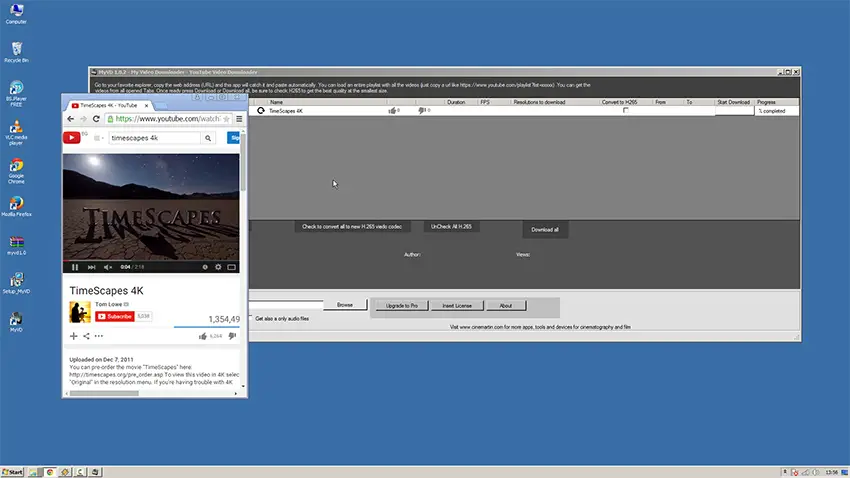
Task: Dislike the TimeScapes 4K video on YouTube
Action: tap(232, 336)
